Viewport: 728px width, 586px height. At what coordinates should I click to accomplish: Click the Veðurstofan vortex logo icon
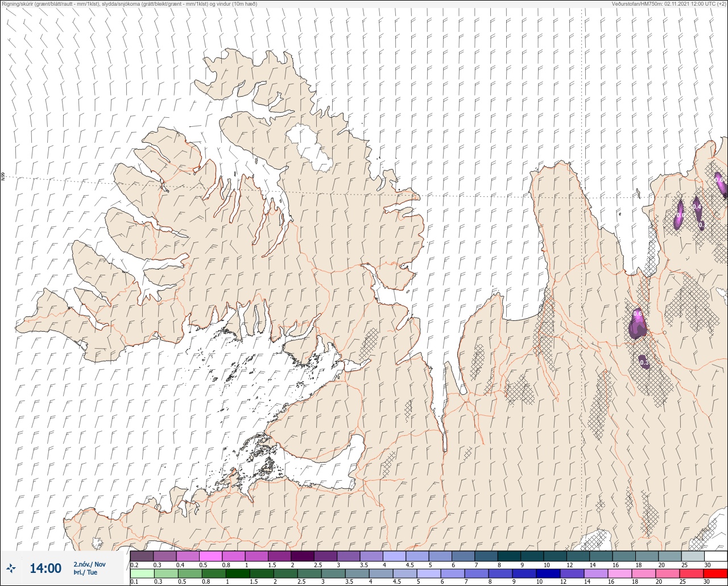(11, 568)
